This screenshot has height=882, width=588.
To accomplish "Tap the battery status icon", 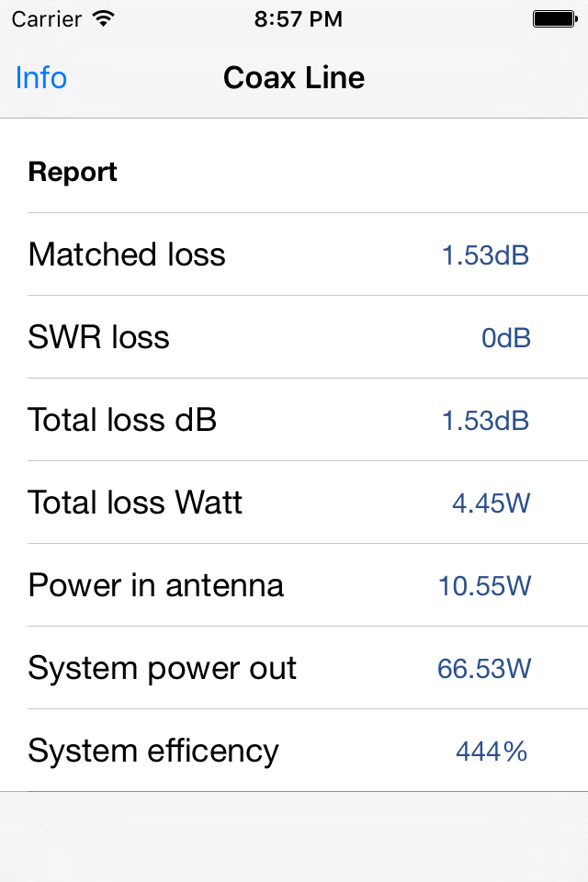I will point(555,18).
